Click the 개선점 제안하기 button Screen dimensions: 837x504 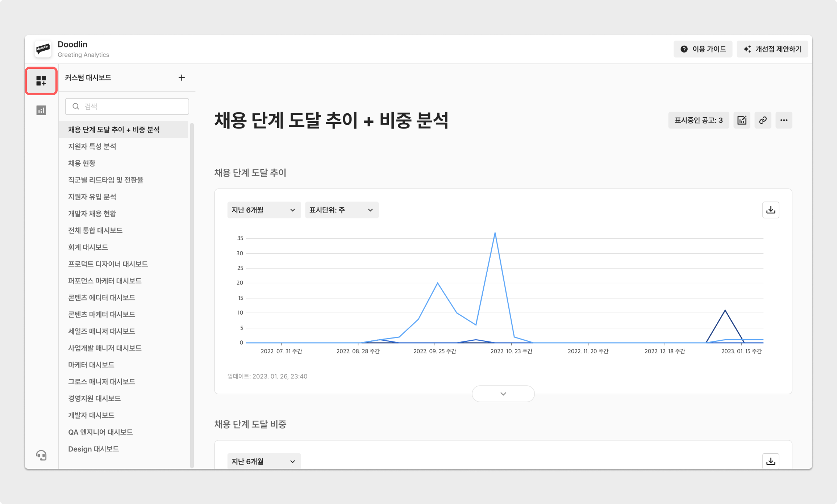click(x=772, y=49)
